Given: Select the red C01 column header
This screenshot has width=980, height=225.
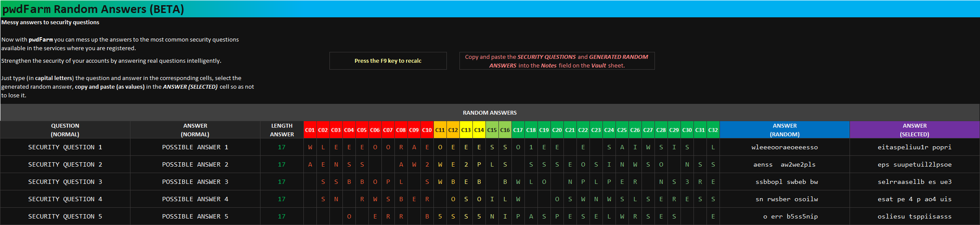Looking at the screenshot, I should tap(310, 130).
